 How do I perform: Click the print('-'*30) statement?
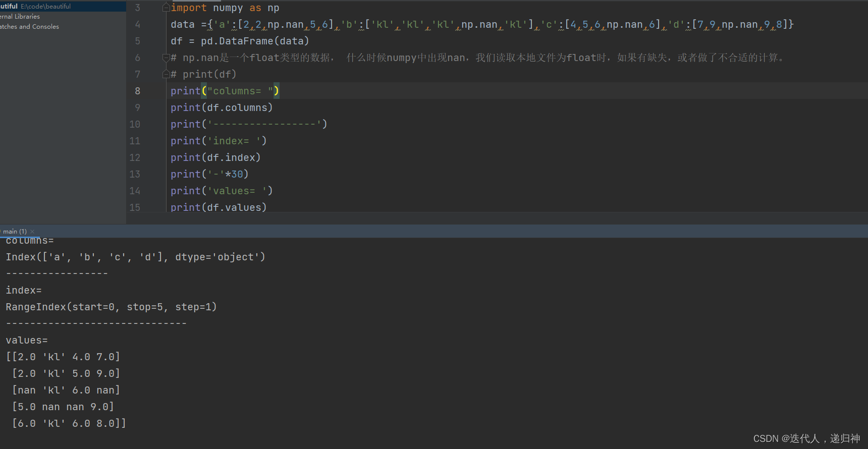point(209,174)
